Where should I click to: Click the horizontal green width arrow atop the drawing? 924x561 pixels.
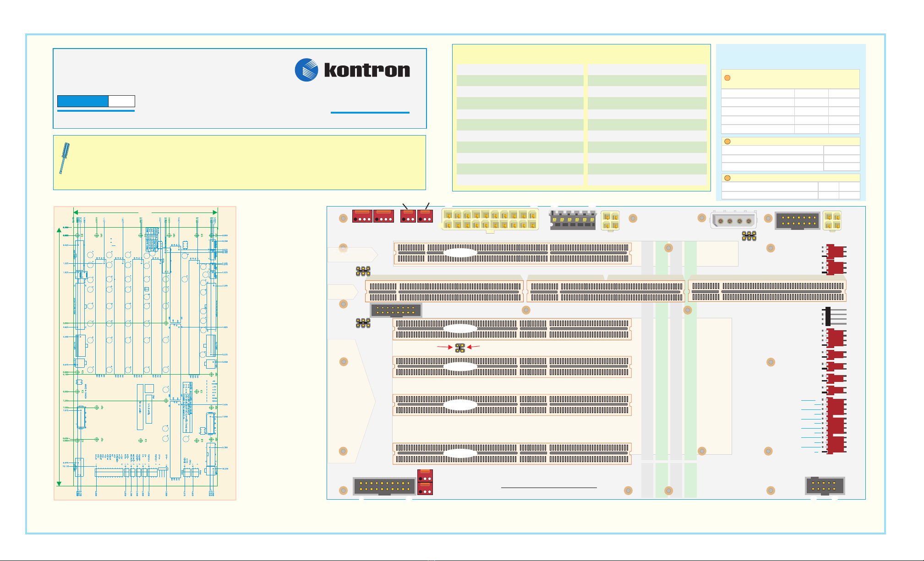click(x=145, y=212)
